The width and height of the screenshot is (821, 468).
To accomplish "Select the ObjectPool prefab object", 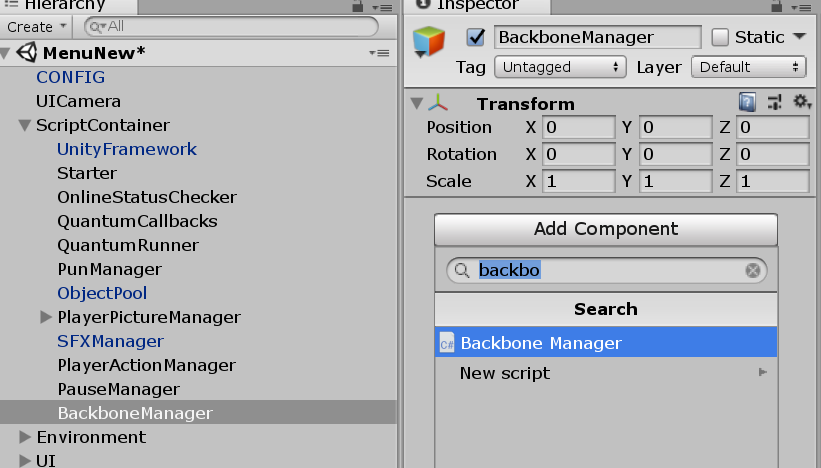I will [x=102, y=293].
